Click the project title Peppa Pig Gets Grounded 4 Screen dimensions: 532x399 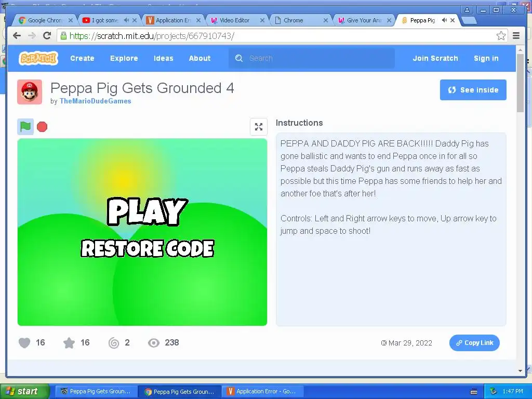tap(142, 88)
